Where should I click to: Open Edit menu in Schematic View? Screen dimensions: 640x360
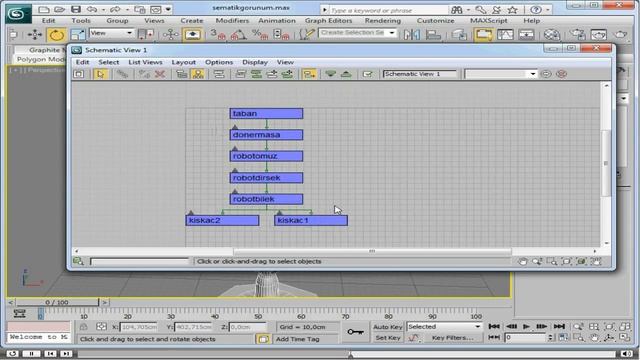click(82, 62)
